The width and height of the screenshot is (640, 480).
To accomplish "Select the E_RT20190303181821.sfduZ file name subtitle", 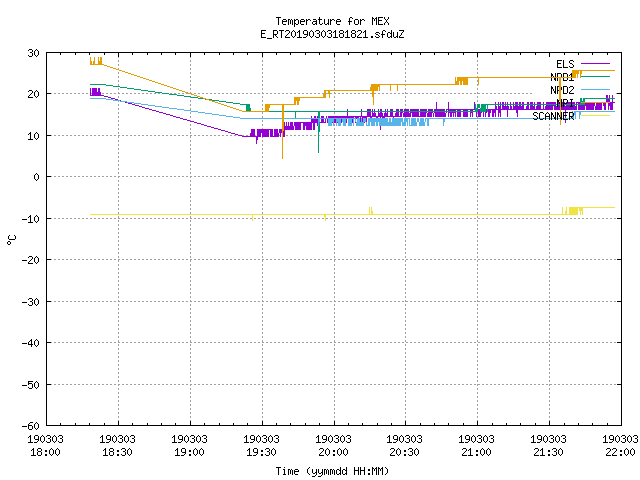I will tap(332, 34).
